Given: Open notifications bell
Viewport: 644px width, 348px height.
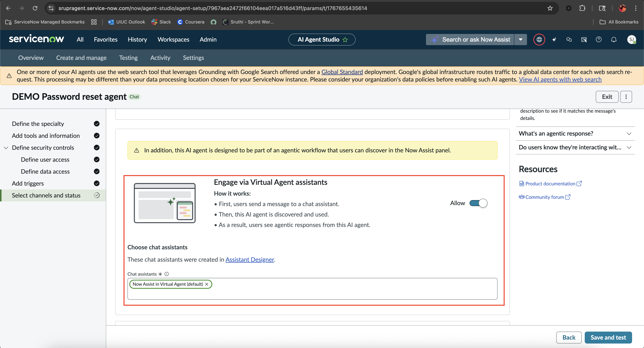Looking at the screenshot, I should pyautogui.click(x=614, y=40).
